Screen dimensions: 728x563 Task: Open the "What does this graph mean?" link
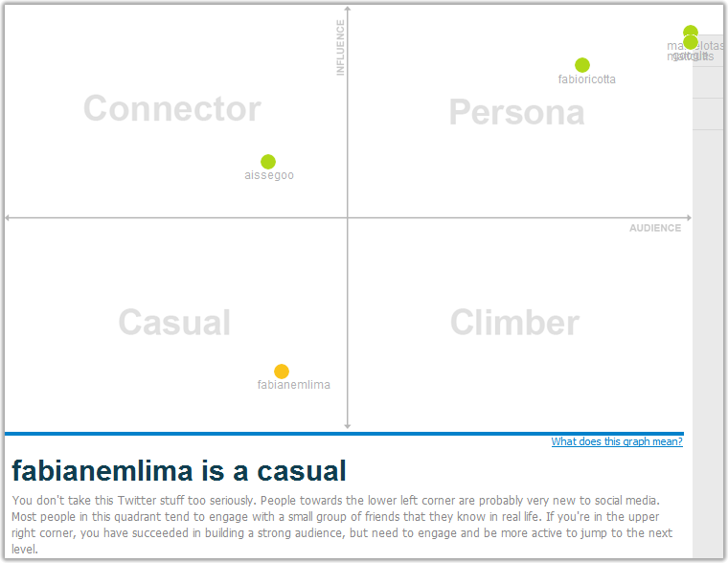click(x=617, y=441)
